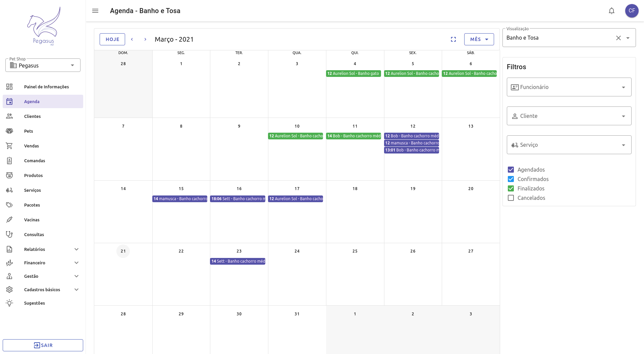This screenshot has width=644, height=354.
Task: Select the Agenda menu item
Action: [43, 101]
